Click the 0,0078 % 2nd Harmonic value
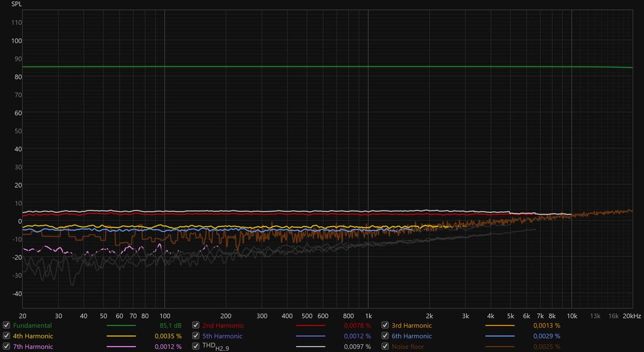The height and width of the screenshot is (352, 644). [x=357, y=325]
